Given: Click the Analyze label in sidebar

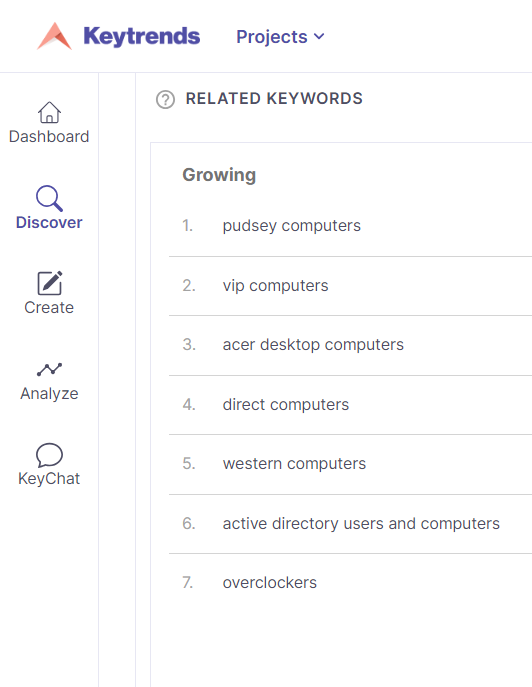Looking at the screenshot, I should pos(49,393).
